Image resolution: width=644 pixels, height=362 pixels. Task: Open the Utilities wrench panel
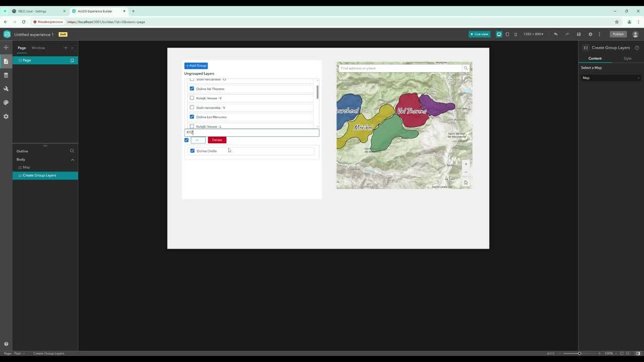pos(6,88)
